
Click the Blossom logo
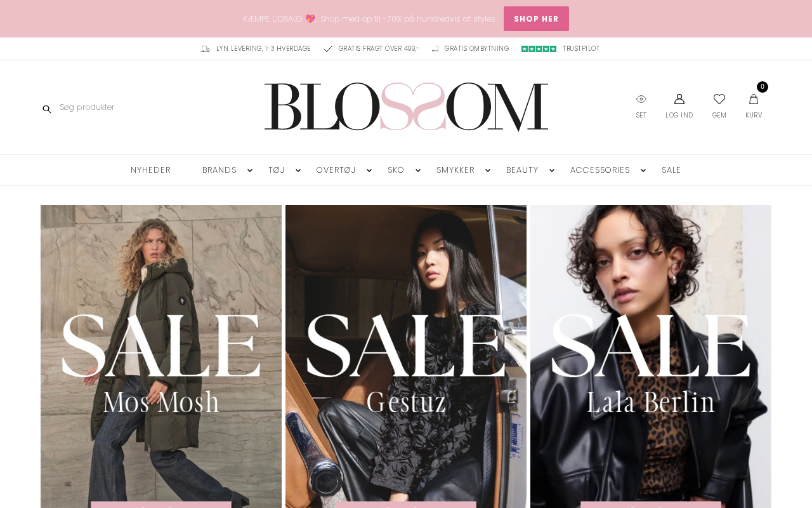406,107
